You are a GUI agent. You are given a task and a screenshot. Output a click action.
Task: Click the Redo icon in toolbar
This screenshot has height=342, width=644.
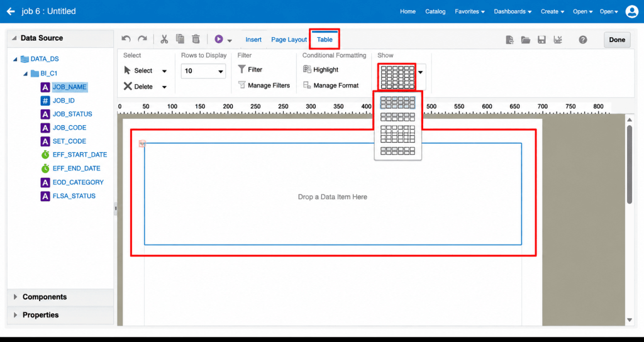point(142,39)
